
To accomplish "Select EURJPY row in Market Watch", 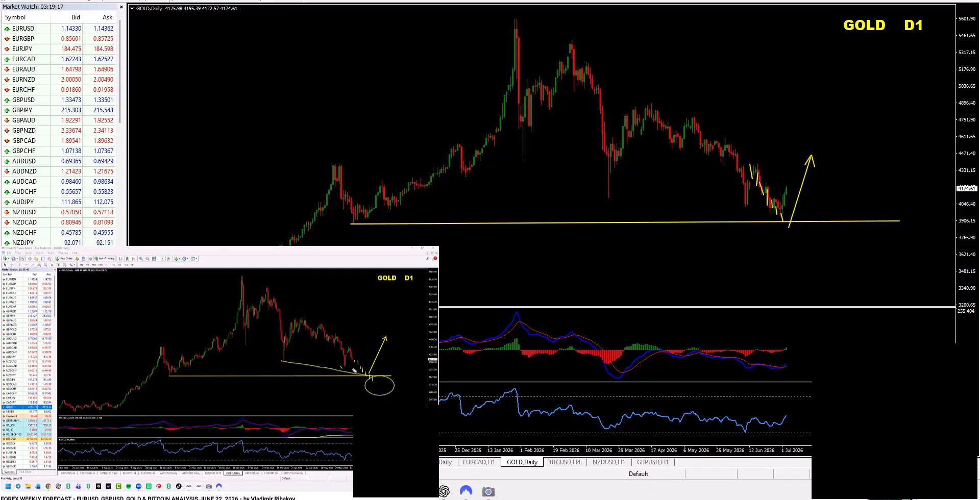I will (x=59, y=49).
